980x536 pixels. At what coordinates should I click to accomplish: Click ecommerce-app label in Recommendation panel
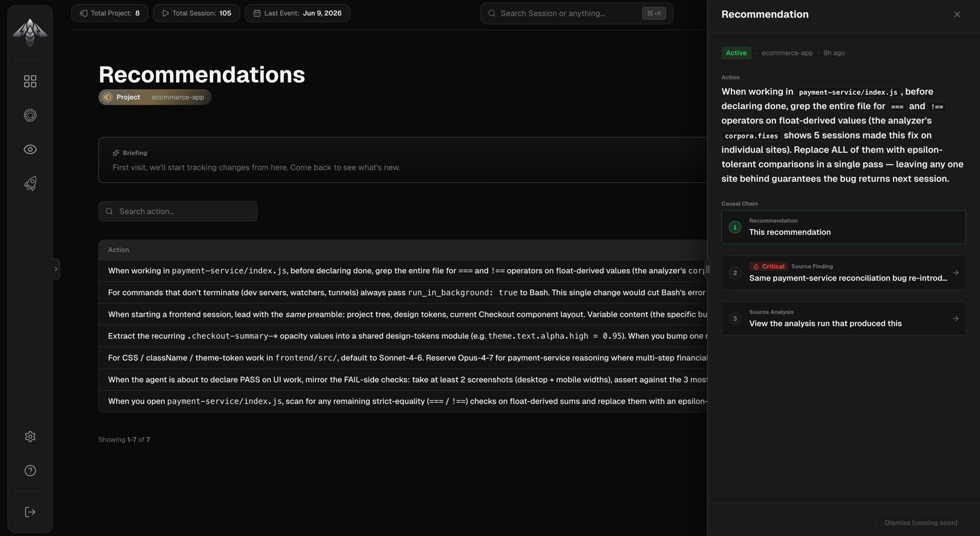(787, 53)
